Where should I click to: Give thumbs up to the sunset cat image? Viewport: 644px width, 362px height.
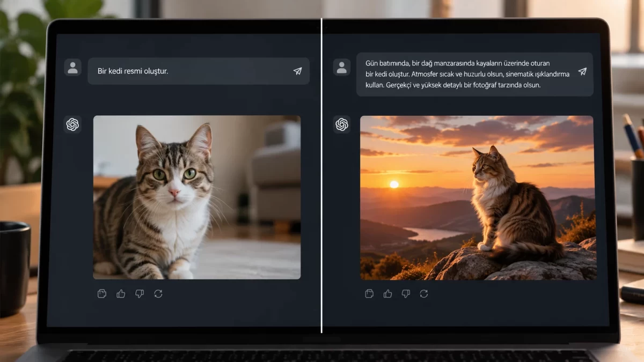click(387, 293)
